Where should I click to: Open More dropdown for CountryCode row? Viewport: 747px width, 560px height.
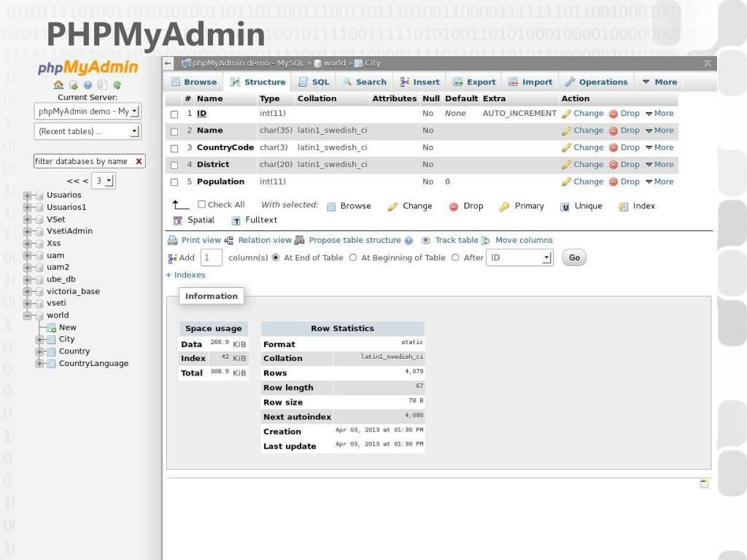coord(659,147)
